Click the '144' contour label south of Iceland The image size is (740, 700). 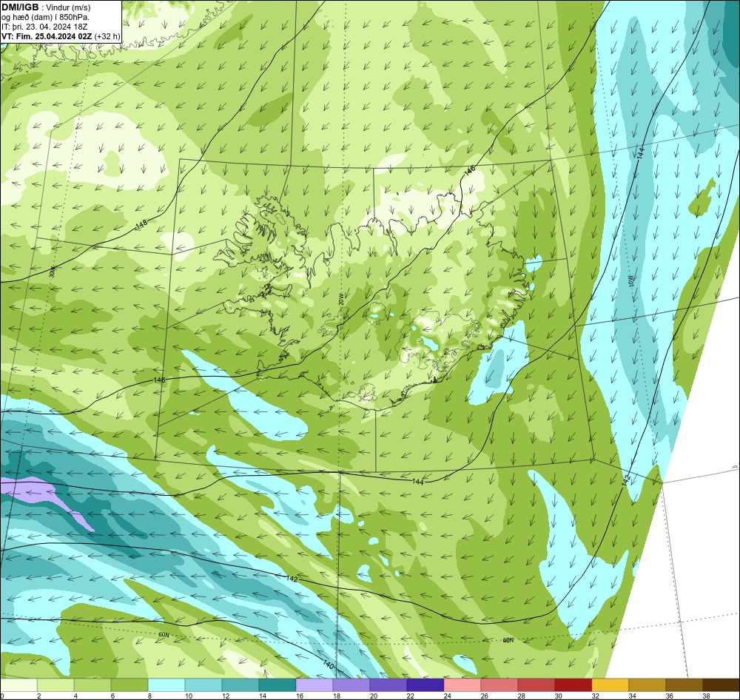pyautogui.click(x=417, y=482)
